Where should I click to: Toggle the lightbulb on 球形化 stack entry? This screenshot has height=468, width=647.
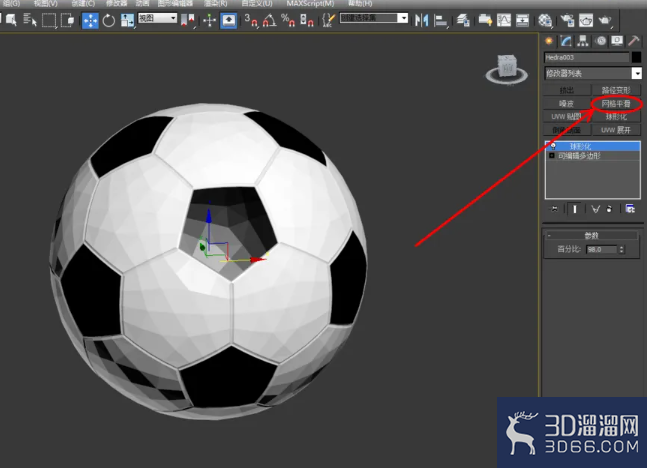tap(553, 146)
